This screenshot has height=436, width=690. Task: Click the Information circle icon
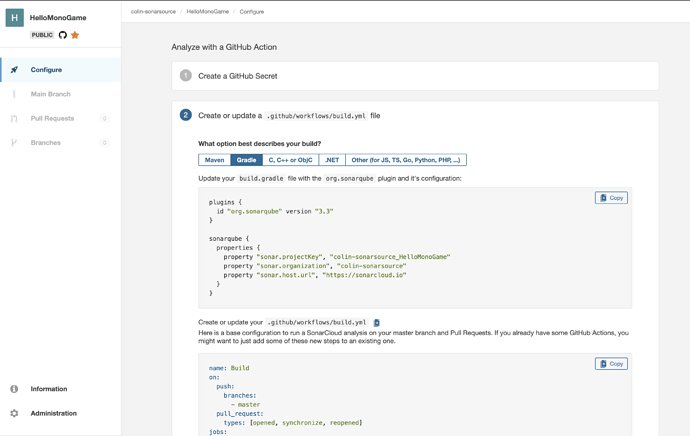pyautogui.click(x=14, y=389)
